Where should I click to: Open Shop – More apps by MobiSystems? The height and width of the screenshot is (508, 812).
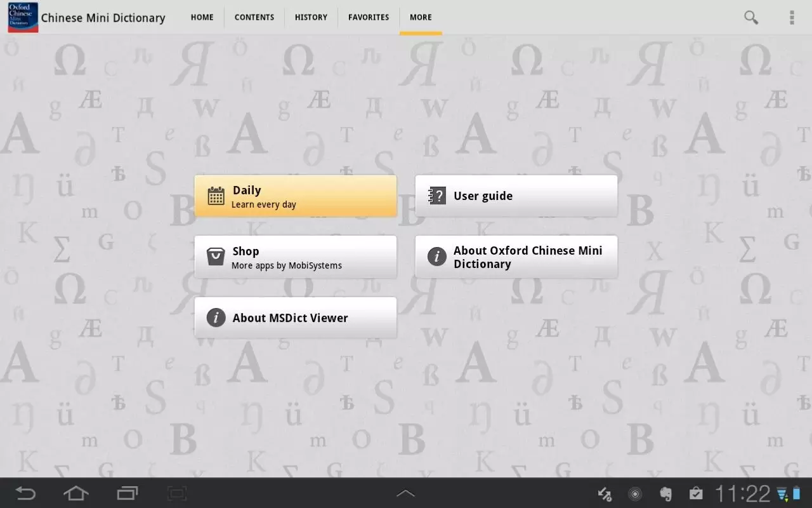tap(296, 257)
